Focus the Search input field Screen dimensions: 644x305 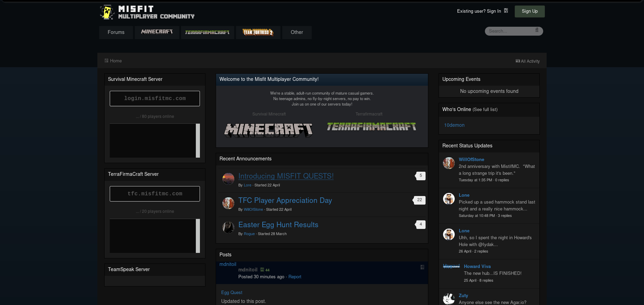pyautogui.click(x=510, y=31)
